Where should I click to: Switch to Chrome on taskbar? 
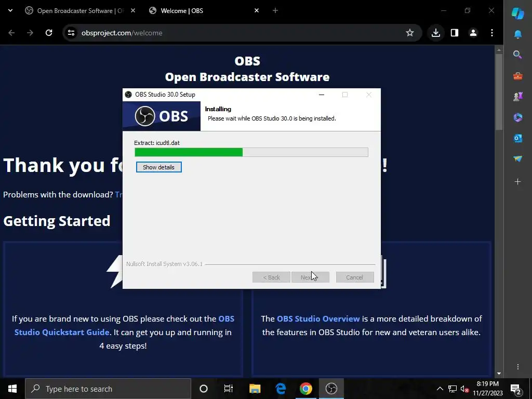point(305,389)
